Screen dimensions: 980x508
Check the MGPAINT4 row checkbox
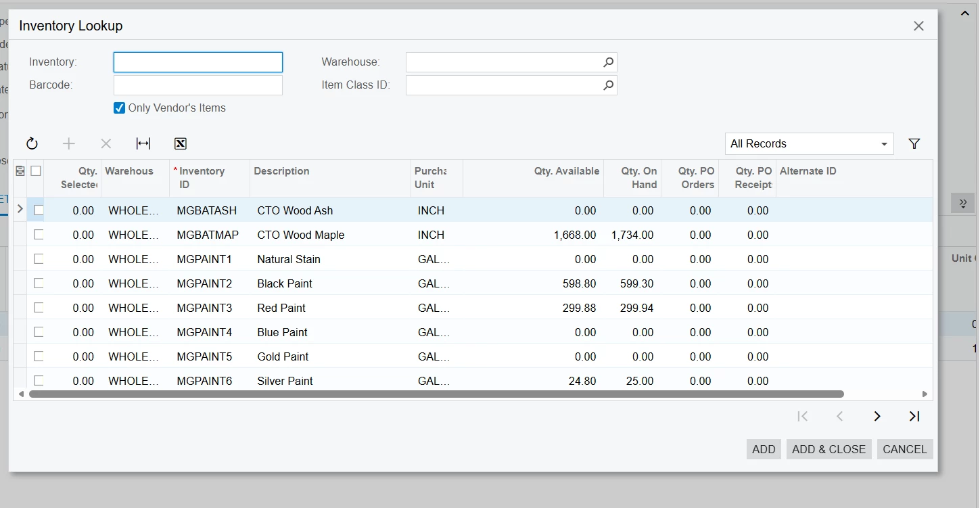39,332
